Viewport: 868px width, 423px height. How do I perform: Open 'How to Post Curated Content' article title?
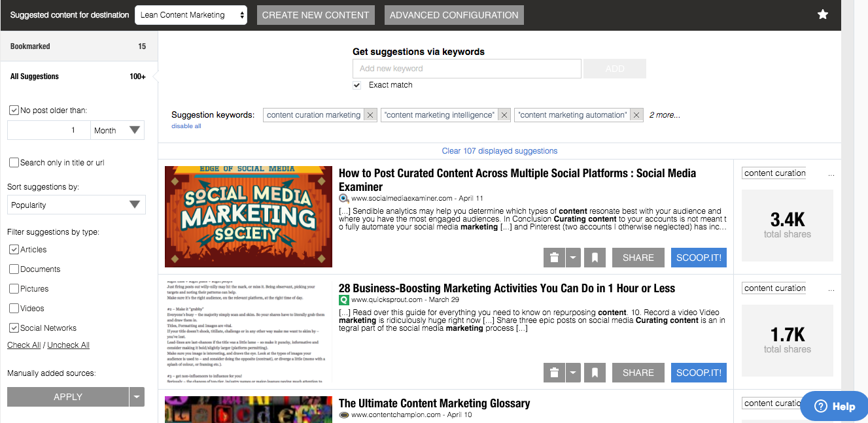(517, 180)
